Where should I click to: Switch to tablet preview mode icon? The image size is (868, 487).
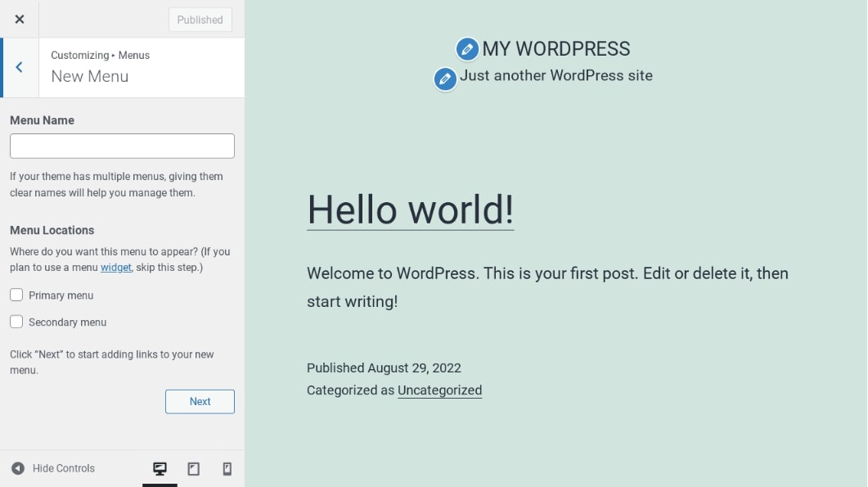194,469
